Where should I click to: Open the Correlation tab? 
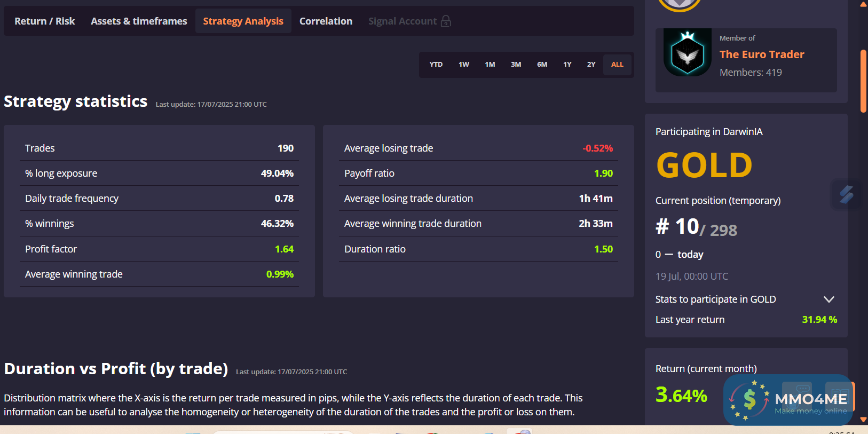(x=326, y=21)
